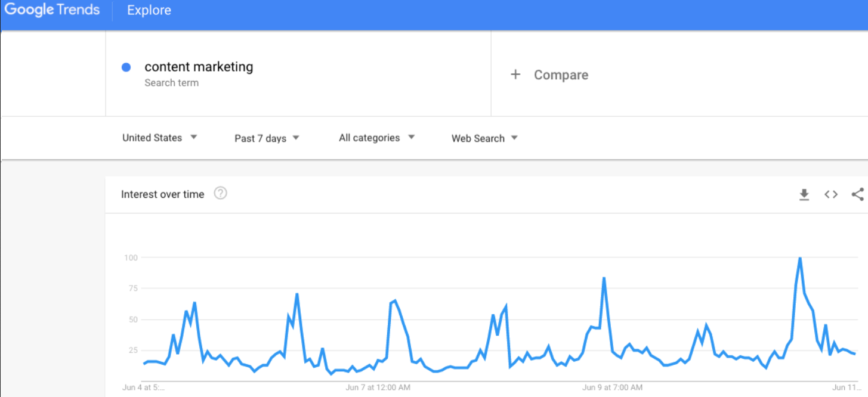Expand the Past 7 days time range
The width and height of the screenshot is (868, 397).
[267, 138]
